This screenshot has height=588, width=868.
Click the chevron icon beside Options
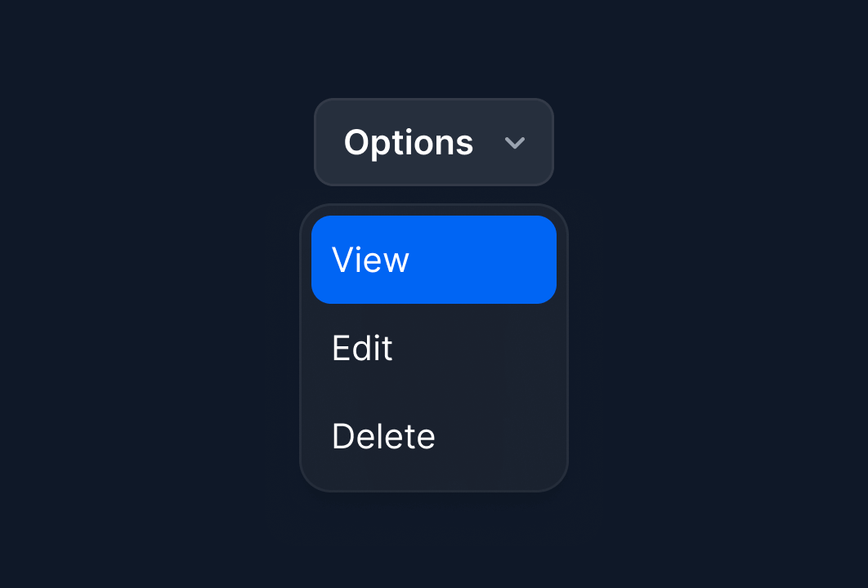pyautogui.click(x=514, y=143)
